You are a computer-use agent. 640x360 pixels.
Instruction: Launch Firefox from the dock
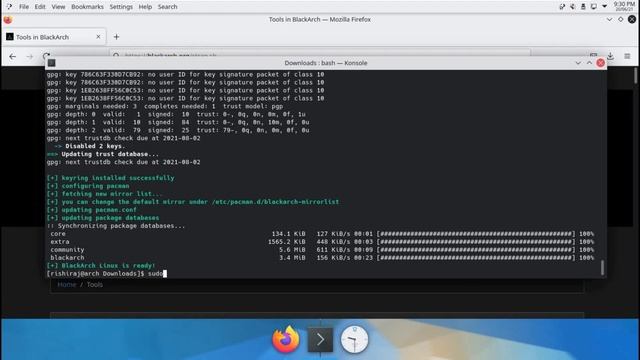(x=286, y=339)
